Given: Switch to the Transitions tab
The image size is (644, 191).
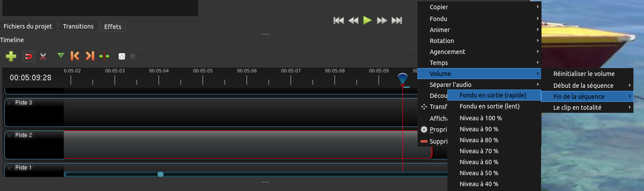Looking at the screenshot, I should (x=78, y=26).
